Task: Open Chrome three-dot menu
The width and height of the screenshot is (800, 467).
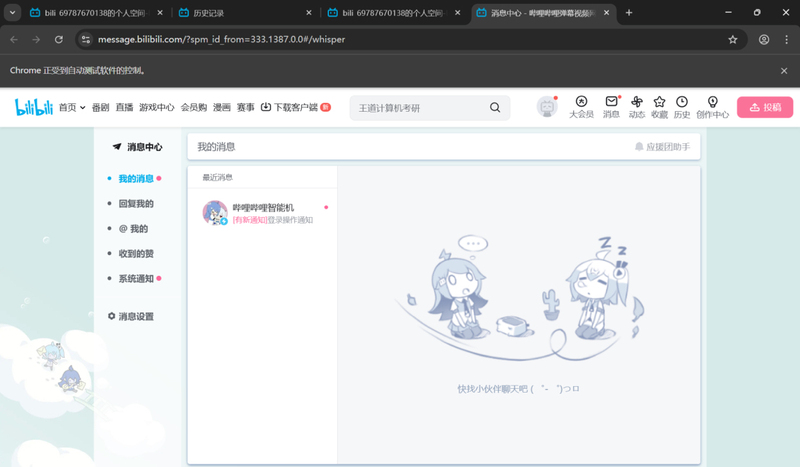Action: (x=786, y=39)
